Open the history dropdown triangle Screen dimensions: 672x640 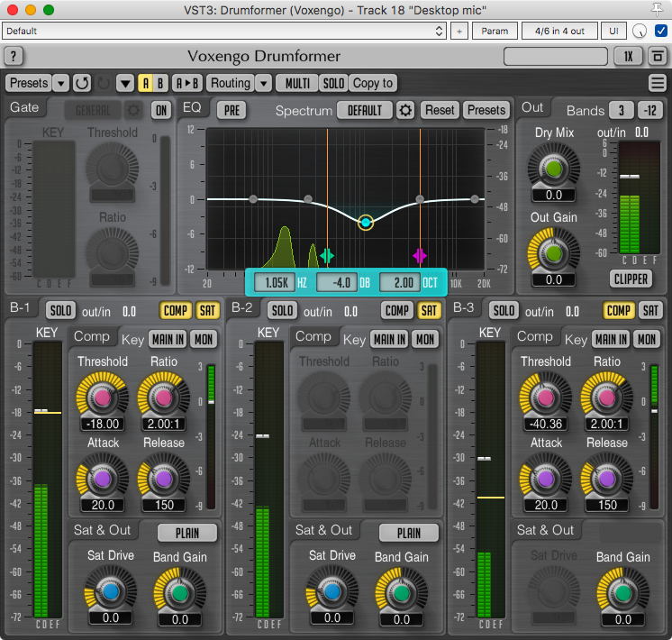tap(125, 83)
